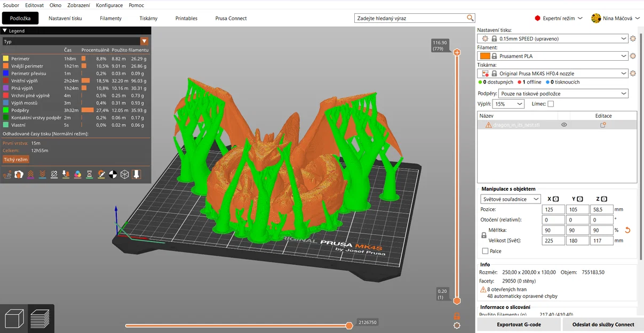The image size is (644, 333).
Task: Open Světové souřadnice coordinate dropdown
Action: coord(510,199)
